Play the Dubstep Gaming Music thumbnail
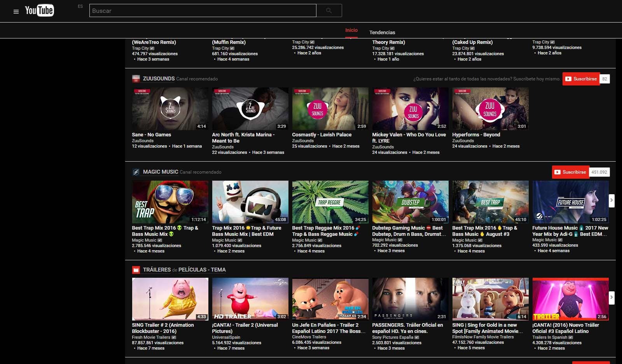Image resolution: width=622 pixels, height=364 pixels. 410,202
